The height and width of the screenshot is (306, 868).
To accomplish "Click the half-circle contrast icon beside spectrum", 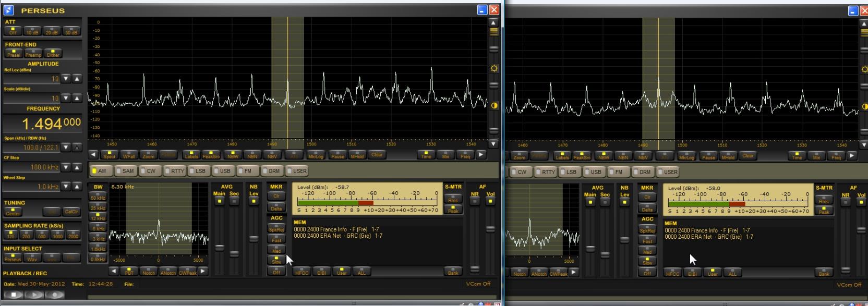I will point(494,105).
